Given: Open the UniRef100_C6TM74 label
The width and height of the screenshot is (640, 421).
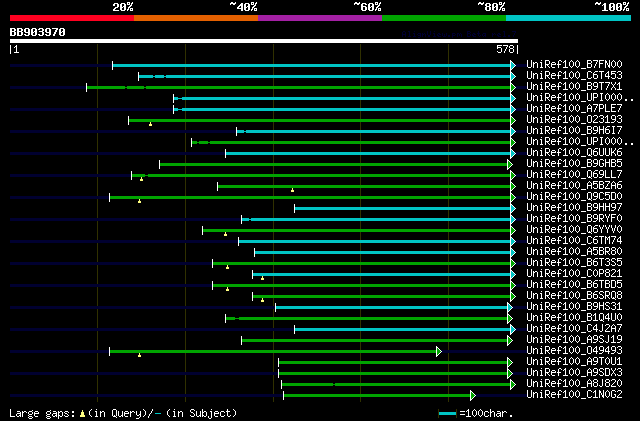Looking at the screenshot, I should (574, 241).
